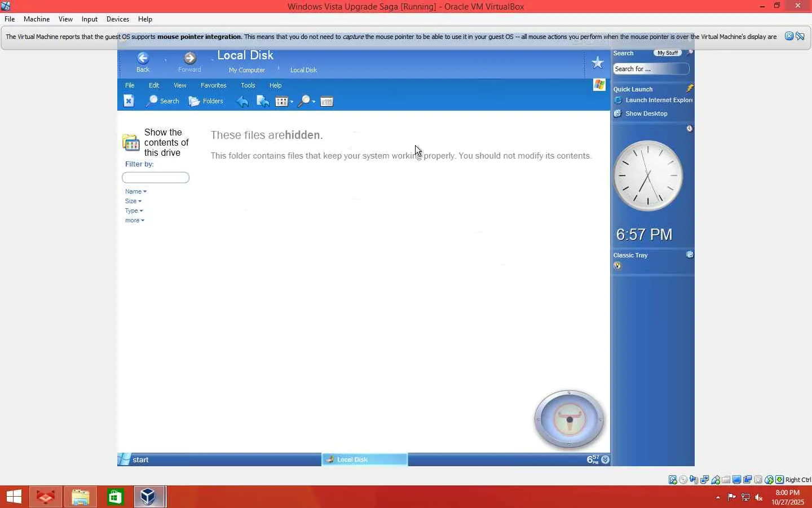Open the Store app on host taskbar
This screenshot has width=812, height=508.
point(115,497)
